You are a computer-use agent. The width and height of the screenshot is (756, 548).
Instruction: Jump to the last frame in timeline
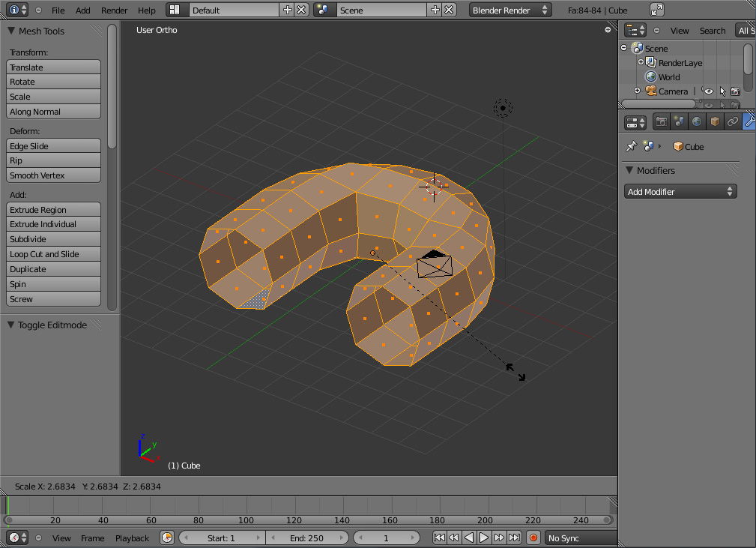click(515, 538)
